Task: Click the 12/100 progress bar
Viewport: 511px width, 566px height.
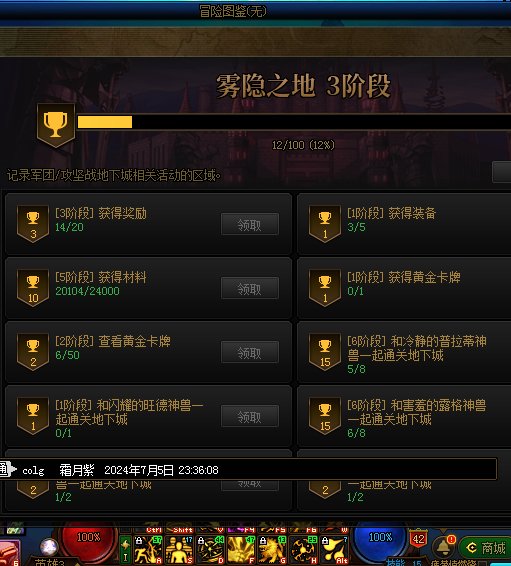Action: coord(294,122)
